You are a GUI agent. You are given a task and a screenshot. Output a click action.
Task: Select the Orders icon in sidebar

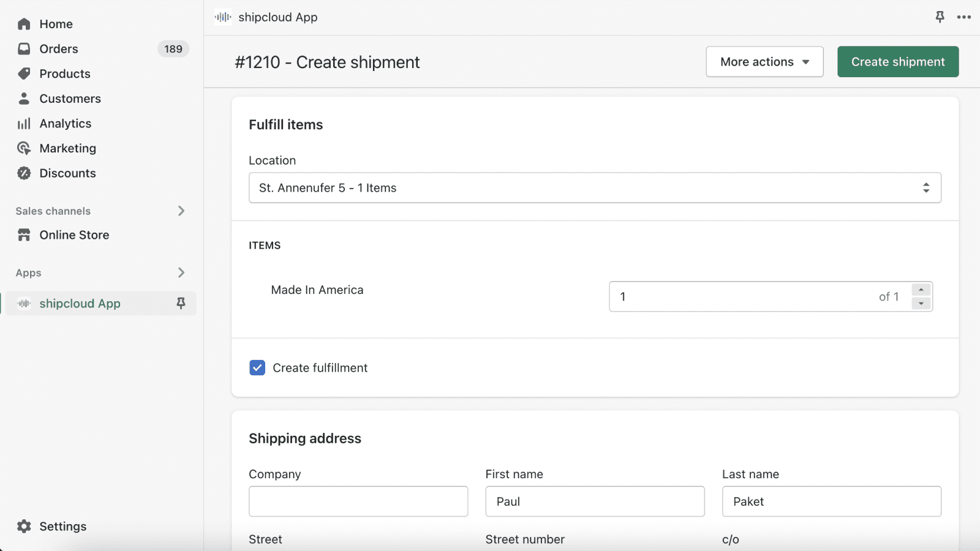point(24,48)
